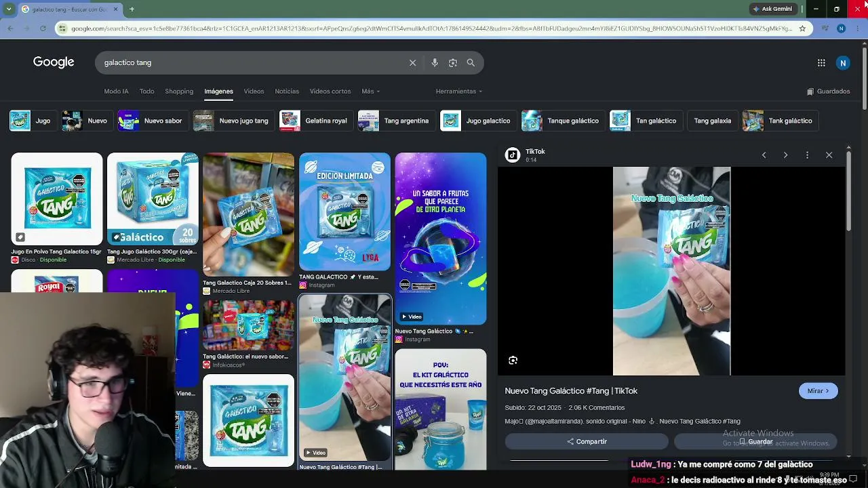Click inside the 'galactico tang' search field
The height and width of the screenshot is (488, 868).
pyautogui.click(x=251, y=62)
